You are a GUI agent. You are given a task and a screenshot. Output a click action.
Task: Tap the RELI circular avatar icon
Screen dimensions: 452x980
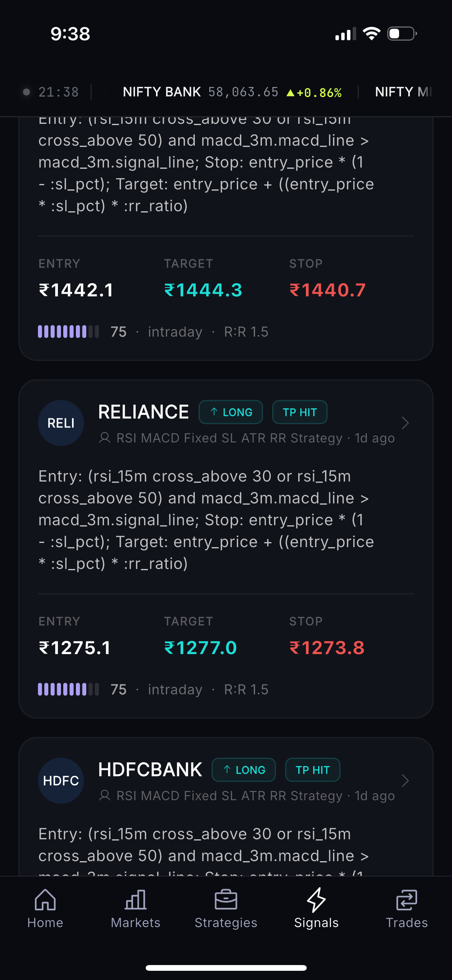click(61, 423)
